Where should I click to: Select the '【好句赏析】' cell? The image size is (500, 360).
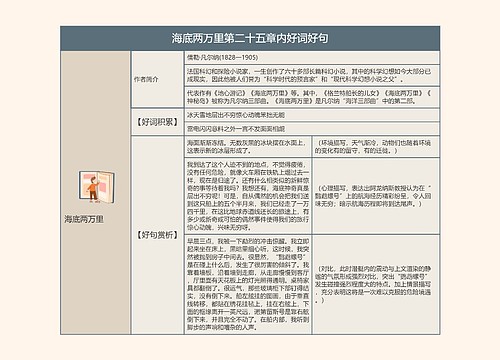[x=157, y=235]
